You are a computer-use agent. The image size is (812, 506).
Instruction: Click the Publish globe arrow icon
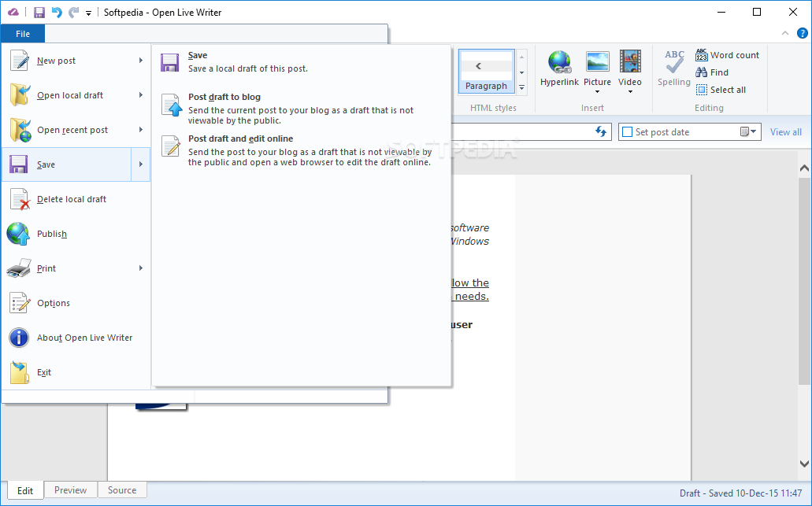tap(19, 234)
